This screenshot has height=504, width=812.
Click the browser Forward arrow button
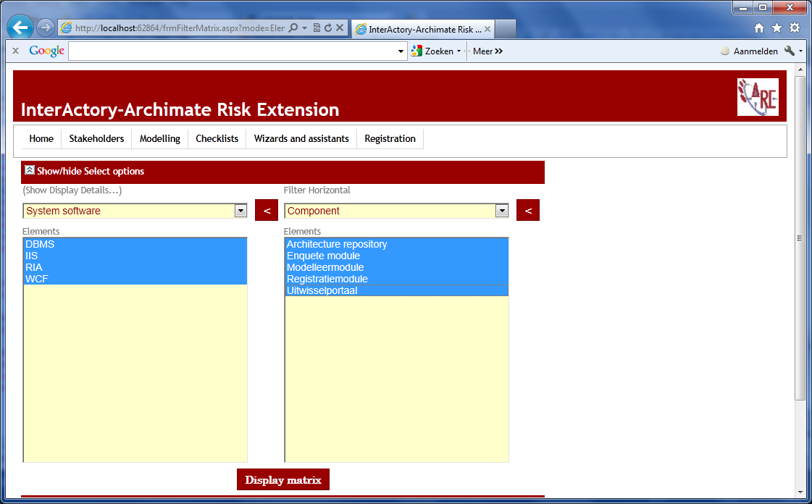click(x=46, y=28)
